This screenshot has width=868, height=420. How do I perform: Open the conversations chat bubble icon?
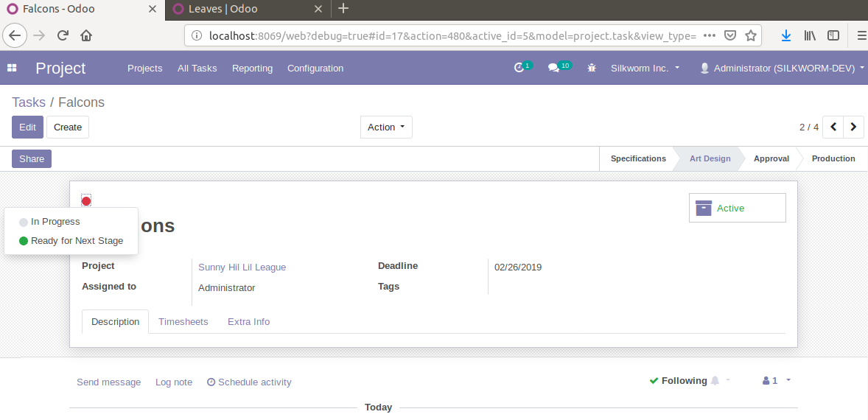(x=553, y=68)
